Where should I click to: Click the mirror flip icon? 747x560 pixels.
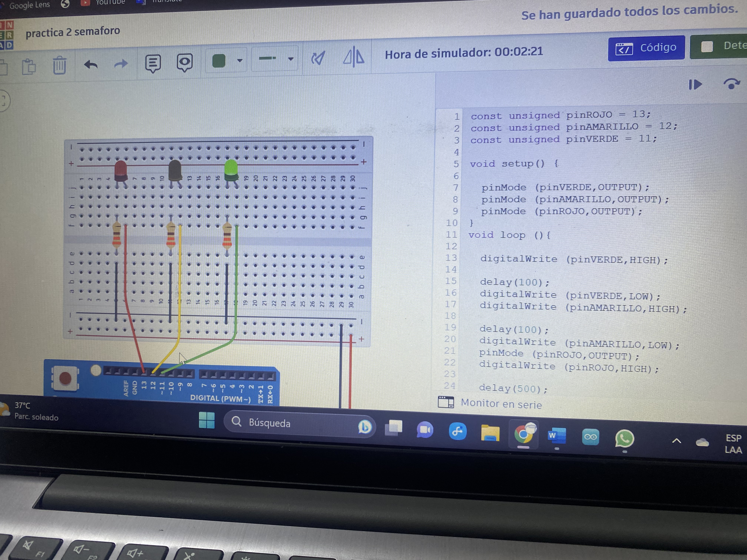[353, 57]
